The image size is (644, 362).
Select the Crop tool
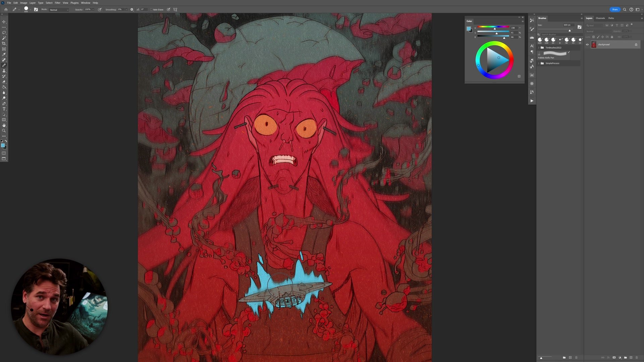[x=4, y=44]
